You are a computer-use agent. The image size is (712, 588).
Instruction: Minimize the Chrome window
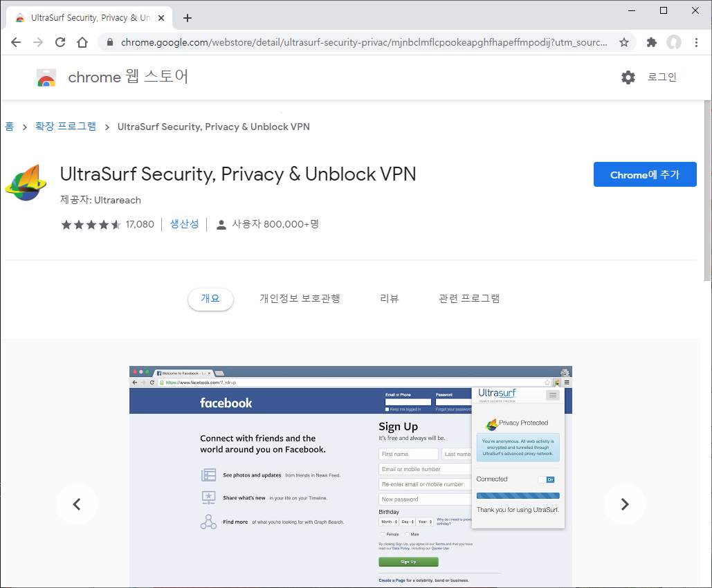[x=631, y=10]
